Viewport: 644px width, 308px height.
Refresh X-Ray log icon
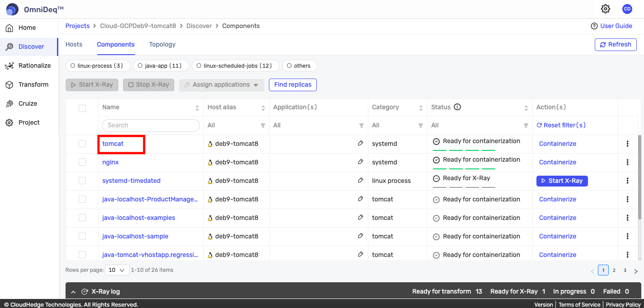pos(85,292)
